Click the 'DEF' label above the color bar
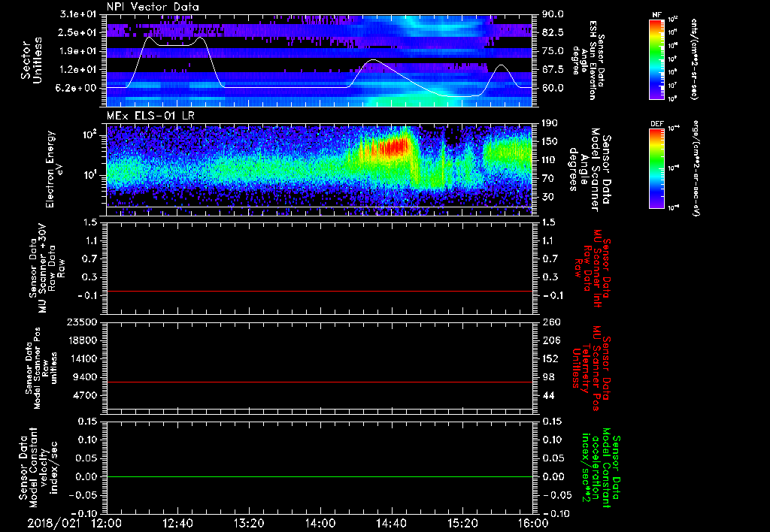The height and width of the screenshot is (532, 770). click(x=657, y=124)
